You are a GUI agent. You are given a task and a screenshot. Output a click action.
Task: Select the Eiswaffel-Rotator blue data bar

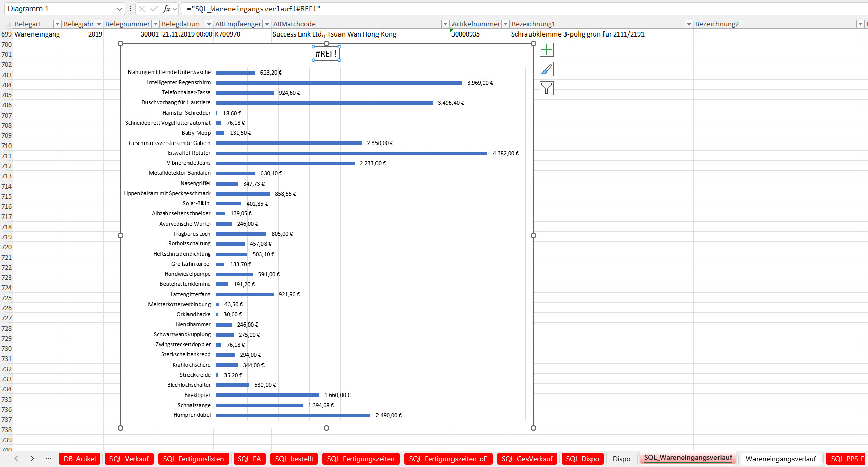point(352,153)
